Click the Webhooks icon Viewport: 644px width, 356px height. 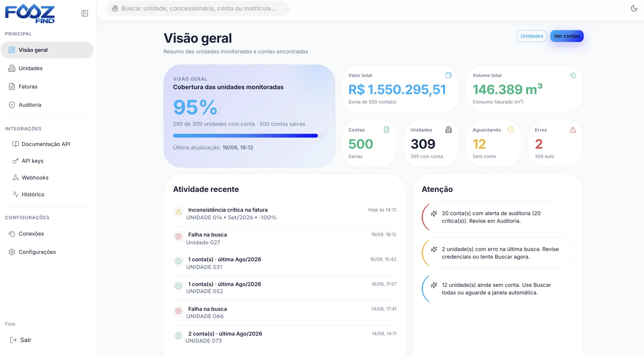point(15,178)
